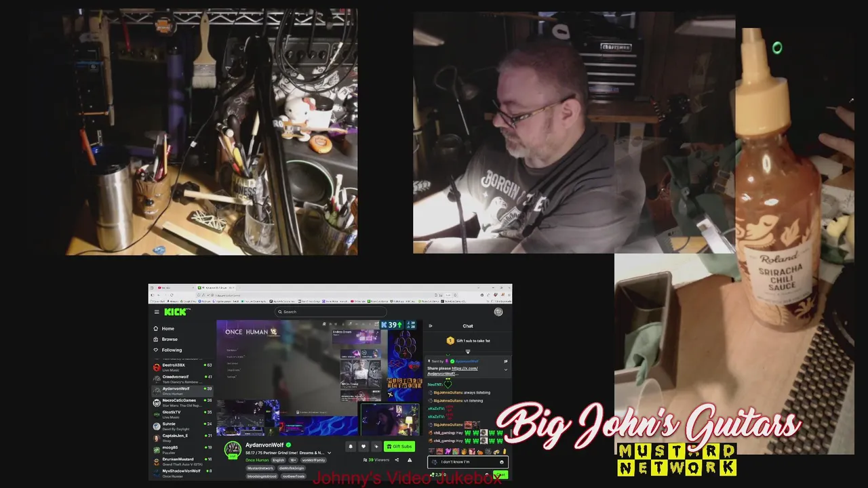This screenshot has height=488, width=868.
Task: Click the report warning triangle icon
Action: coord(410,460)
